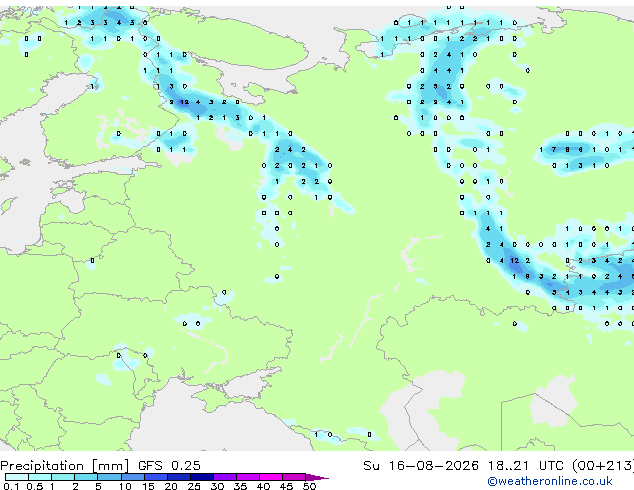Select the 20–25 mm dark blue swatch

pos(178,477)
